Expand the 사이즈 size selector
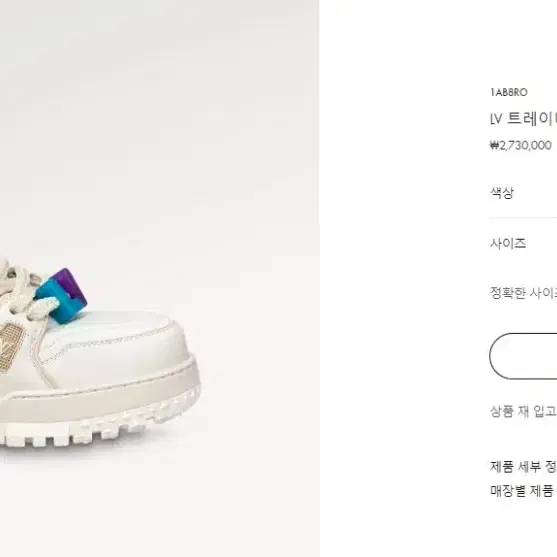The height and width of the screenshot is (557, 557). pyautogui.click(x=523, y=244)
